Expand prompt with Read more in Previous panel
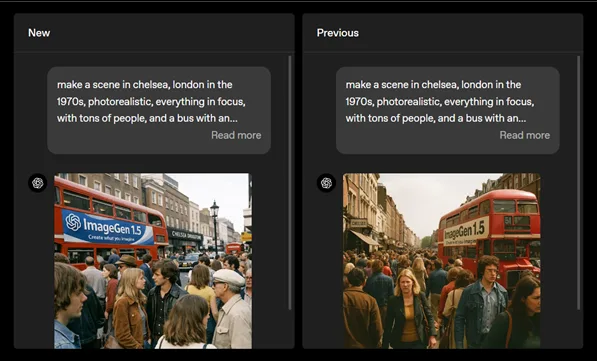Screen dimensions: 597x361 tap(525, 135)
